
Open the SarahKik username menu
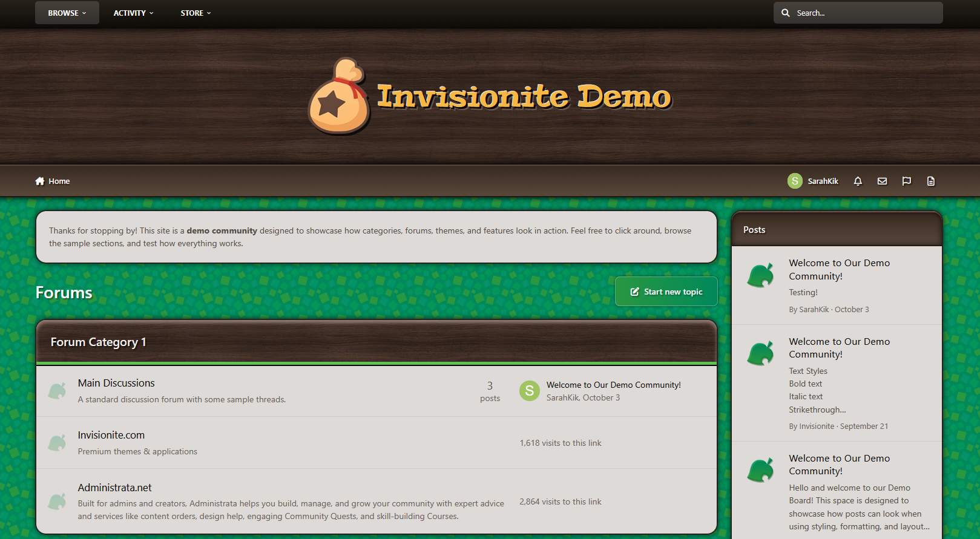coord(823,181)
